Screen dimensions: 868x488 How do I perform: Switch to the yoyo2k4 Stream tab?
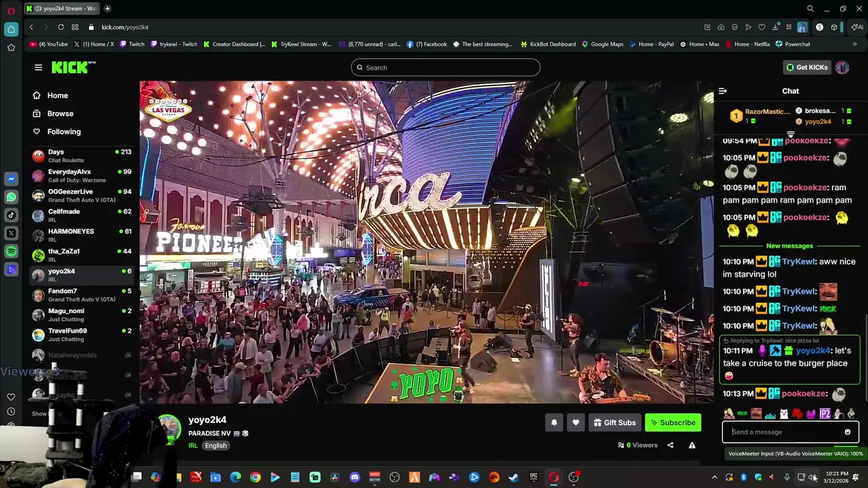[x=63, y=9]
